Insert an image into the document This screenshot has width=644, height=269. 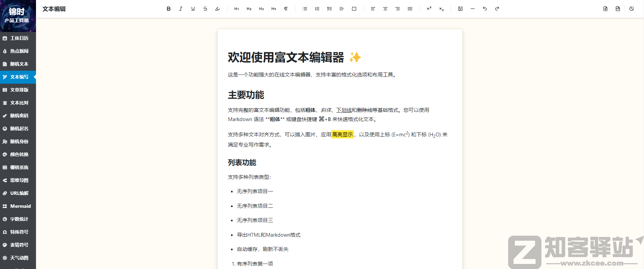click(460, 9)
